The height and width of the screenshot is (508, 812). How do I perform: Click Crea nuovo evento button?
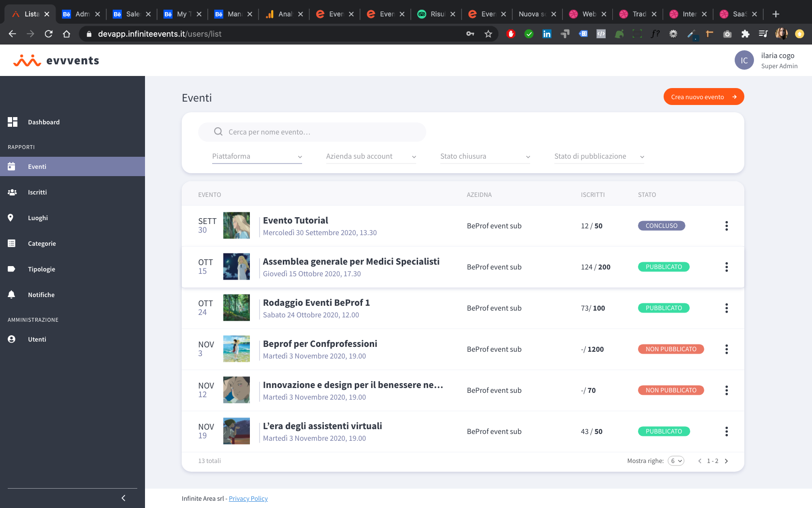tap(704, 97)
